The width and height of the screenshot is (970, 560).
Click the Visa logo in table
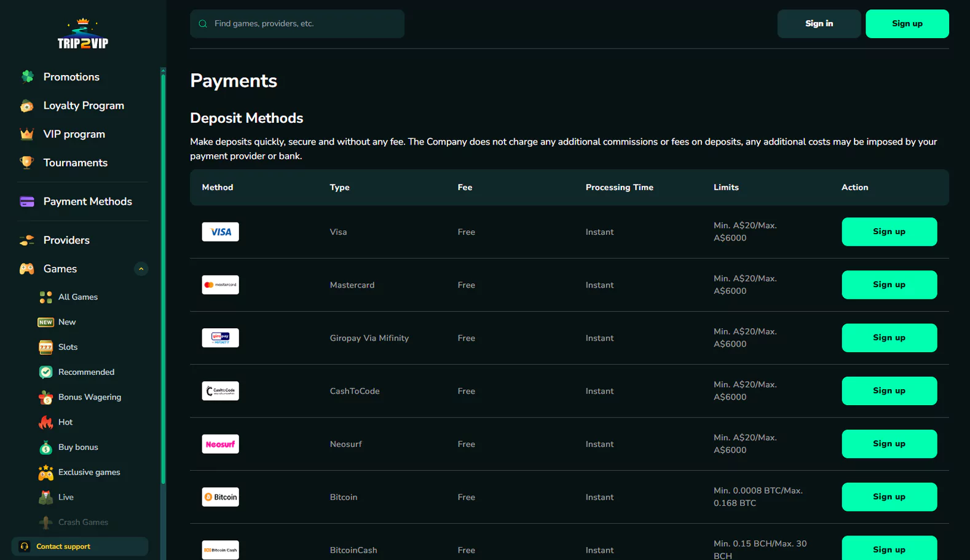(x=220, y=232)
